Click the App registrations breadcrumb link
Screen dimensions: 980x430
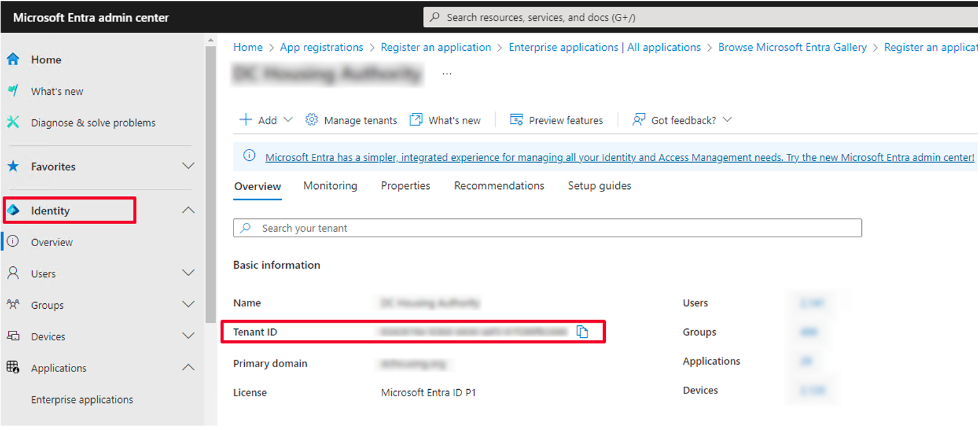(x=321, y=47)
